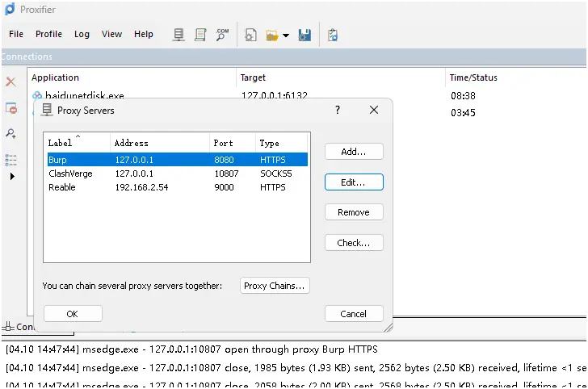
Task: Open Name Resolution toolbar icon
Action: point(222,35)
